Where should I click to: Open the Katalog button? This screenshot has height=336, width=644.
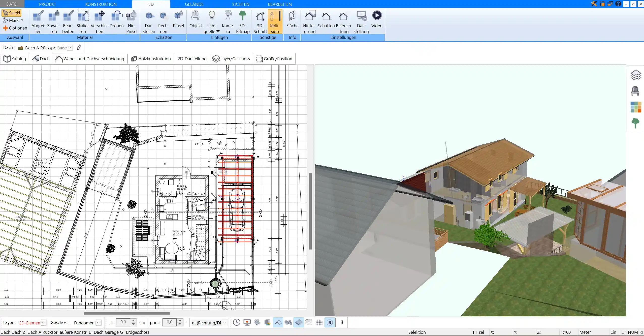tap(15, 59)
